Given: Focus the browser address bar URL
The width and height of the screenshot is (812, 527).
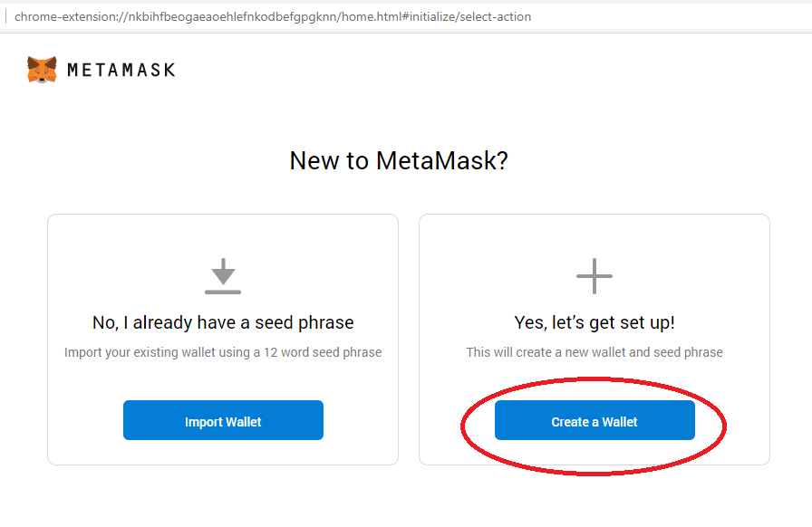Looking at the screenshot, I should click(273, 16).
